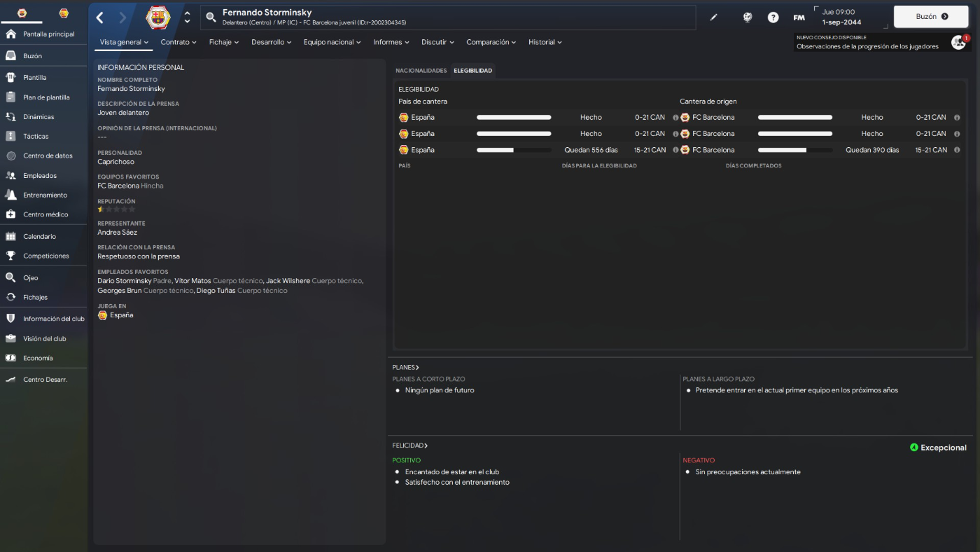This screenshot has width=980, height=552.
Task: Click the FC Barcelona club crest
Action: (x=158, y=18)
